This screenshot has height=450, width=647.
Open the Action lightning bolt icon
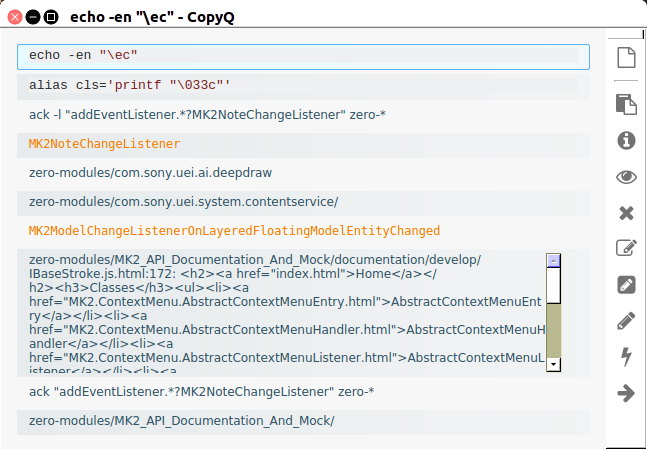coord(627,357)
